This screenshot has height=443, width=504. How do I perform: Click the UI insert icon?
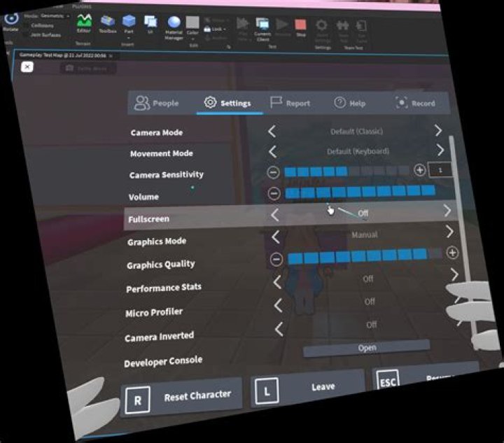pos(150,24)
